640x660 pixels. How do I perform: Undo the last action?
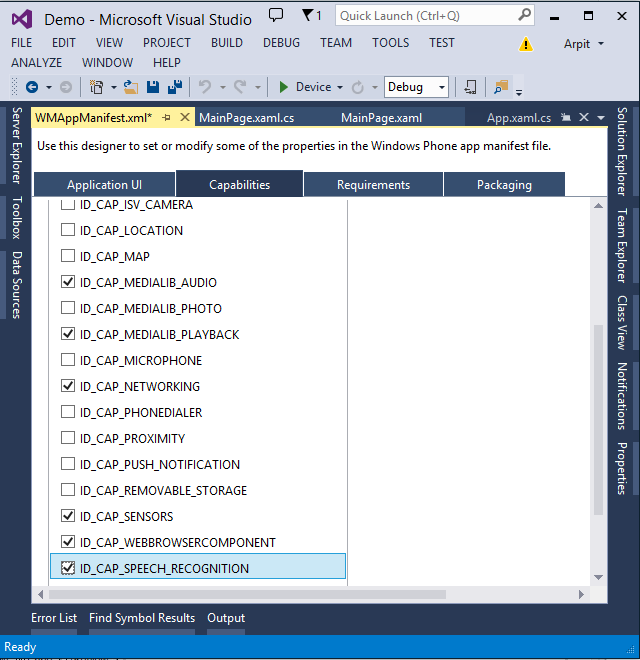click(x=205, y=87)
